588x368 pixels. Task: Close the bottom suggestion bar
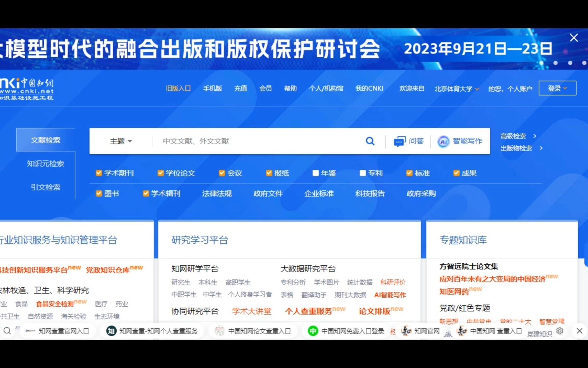tap(580, 331)
